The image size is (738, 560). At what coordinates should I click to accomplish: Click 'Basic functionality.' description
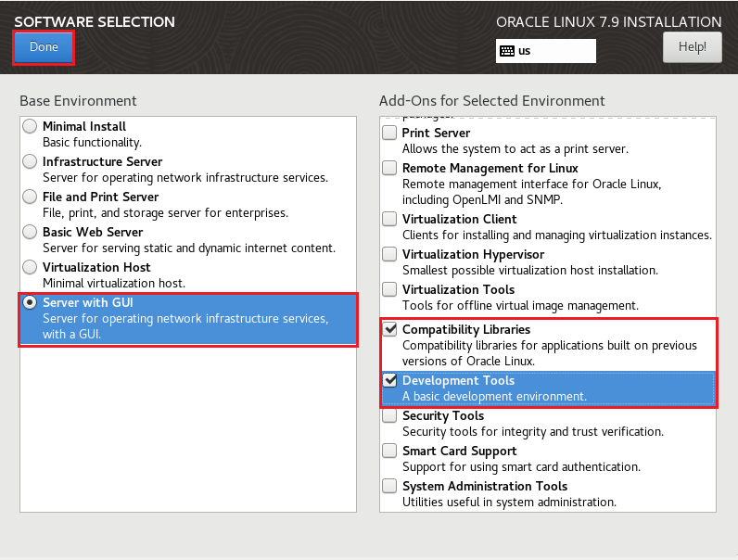click(93, 142)
